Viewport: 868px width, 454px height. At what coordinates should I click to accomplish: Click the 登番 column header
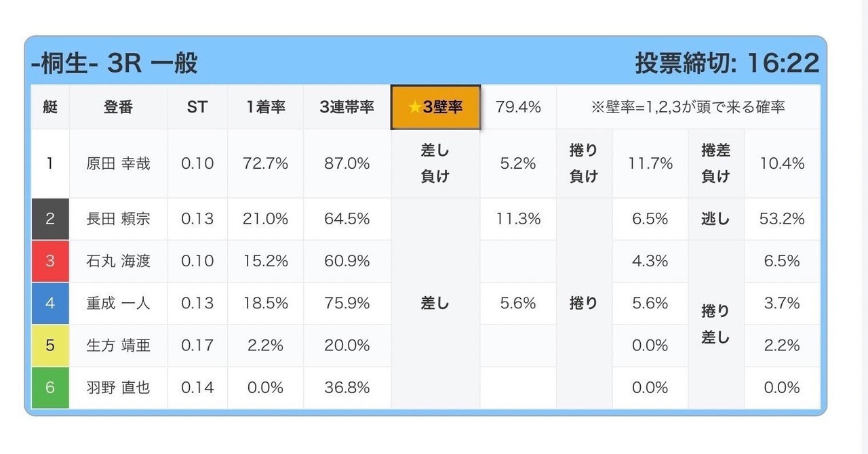[119, 107]
